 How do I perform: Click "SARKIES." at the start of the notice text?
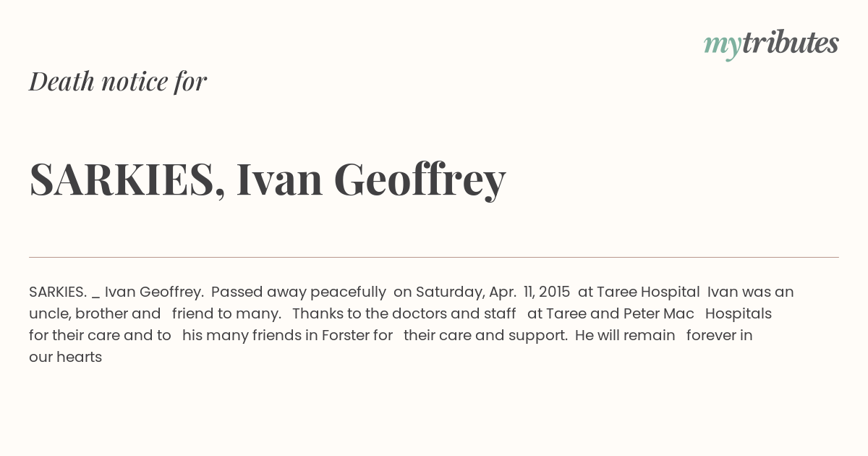[x=58, y=292]
